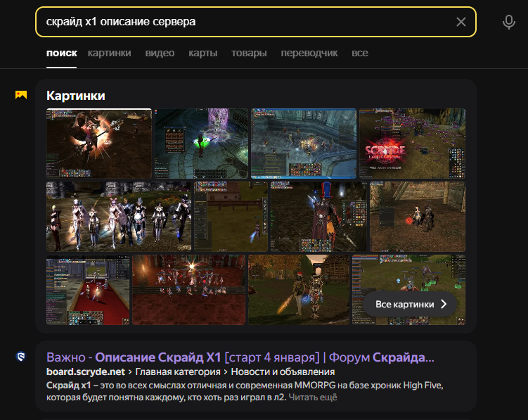This screenshot has width=528, height=420.
Task: Switch to the картинки tab
Action: click(x=109, y=53)
